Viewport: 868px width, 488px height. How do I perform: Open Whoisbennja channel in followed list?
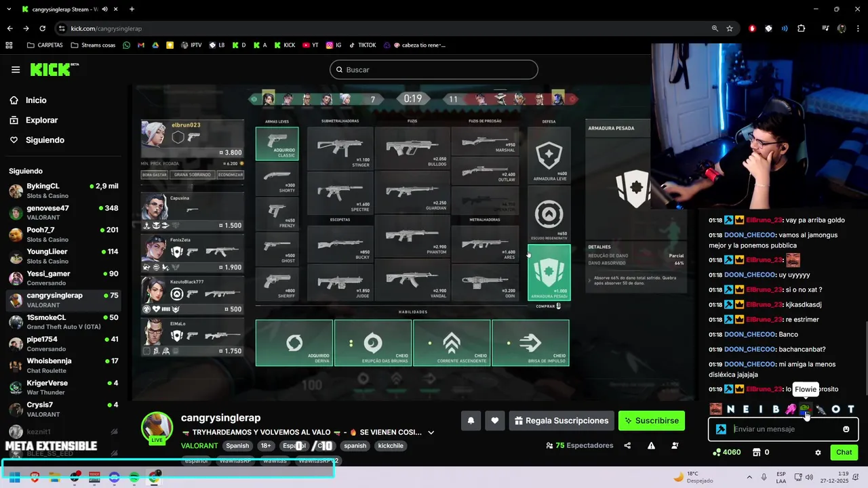tap(64, 365)
